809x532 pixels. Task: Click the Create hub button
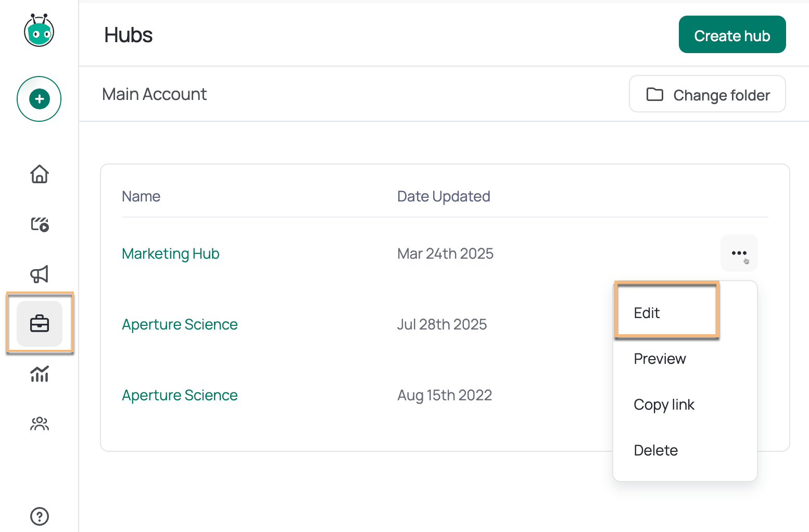pyautogui.click(x=732, y=34)
